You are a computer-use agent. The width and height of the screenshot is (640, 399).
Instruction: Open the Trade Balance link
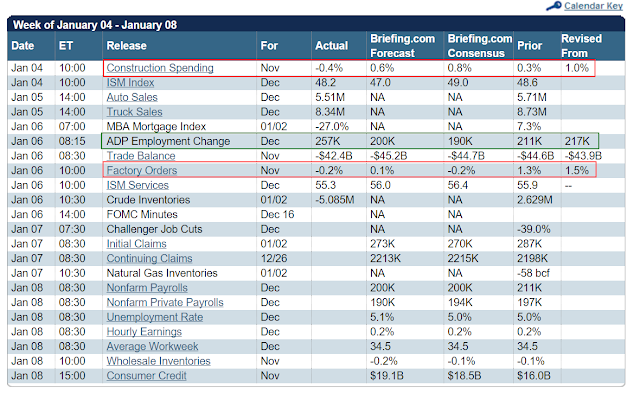pos(141,156)
